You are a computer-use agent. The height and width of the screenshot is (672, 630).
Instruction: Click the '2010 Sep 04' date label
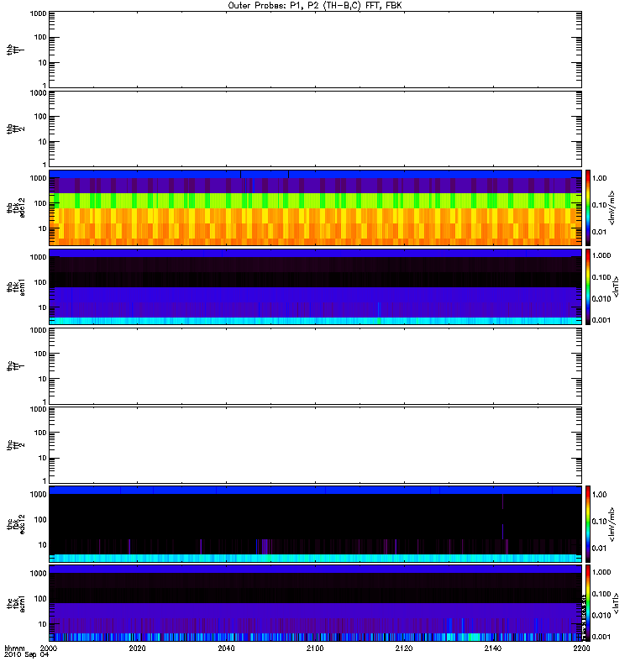(27, 655)
